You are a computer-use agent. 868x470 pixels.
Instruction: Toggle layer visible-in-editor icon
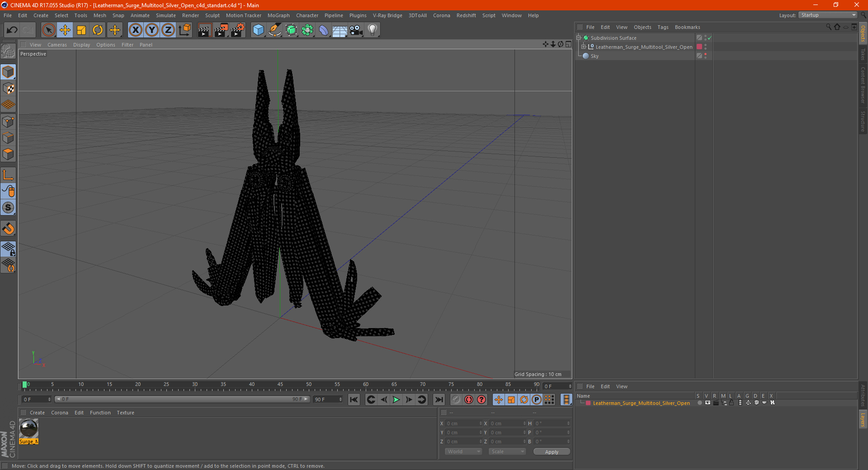[x=708, y=403]
